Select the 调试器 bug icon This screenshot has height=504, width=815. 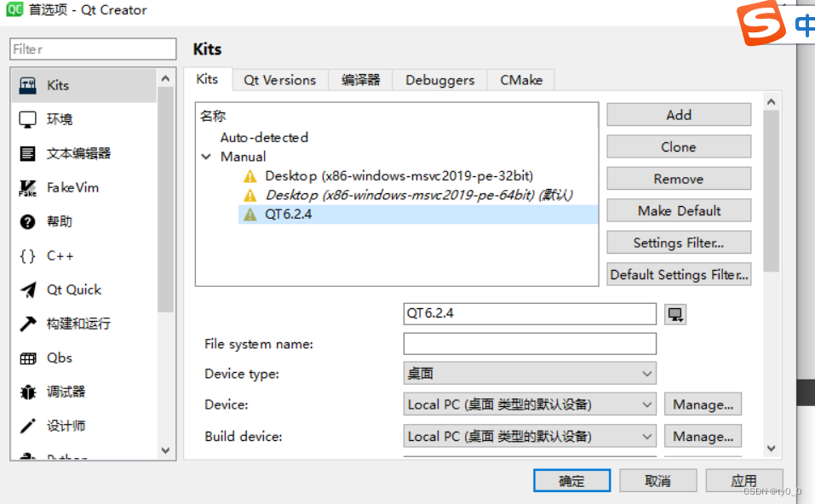(x=27, y=392)
